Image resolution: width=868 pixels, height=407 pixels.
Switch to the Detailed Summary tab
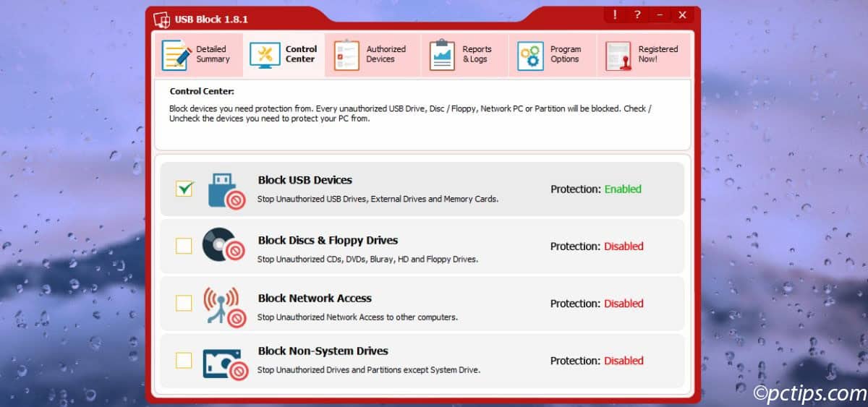(x=198, y=55)
